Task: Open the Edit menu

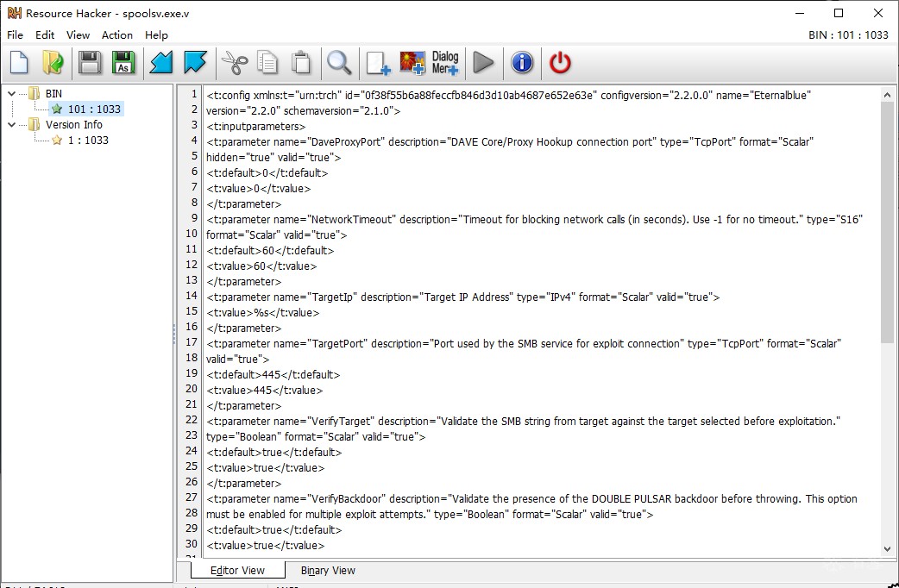Action: [x=45, y=35]
